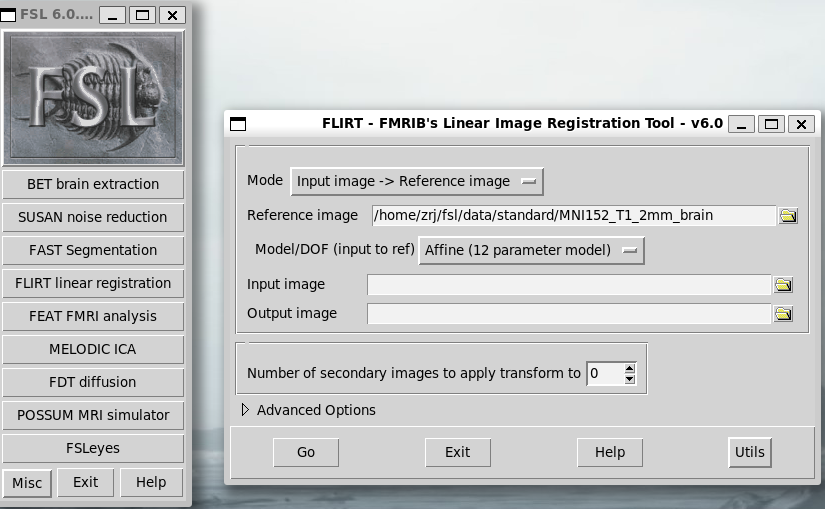Focus the Output image text field
The height and width of the screenshot is (509, 825).
click(x=569, y=314)
